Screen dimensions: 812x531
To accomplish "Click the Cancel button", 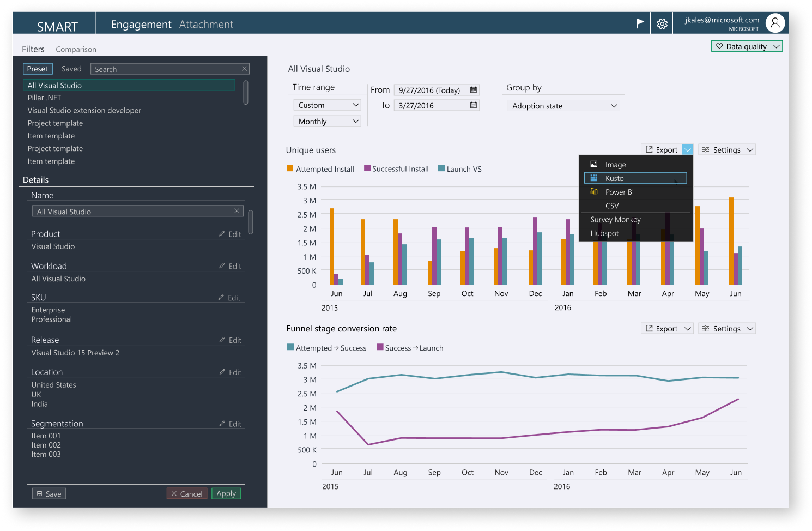I will pos(187,493).
